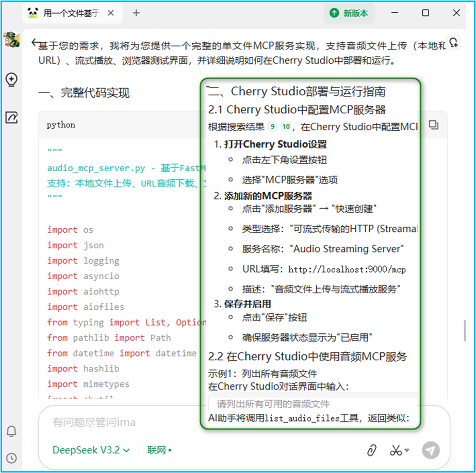Attach a file with the paperclip icon
Image resolution: width=476 pixels, height=473 pixels.
(x=372, y=450)
